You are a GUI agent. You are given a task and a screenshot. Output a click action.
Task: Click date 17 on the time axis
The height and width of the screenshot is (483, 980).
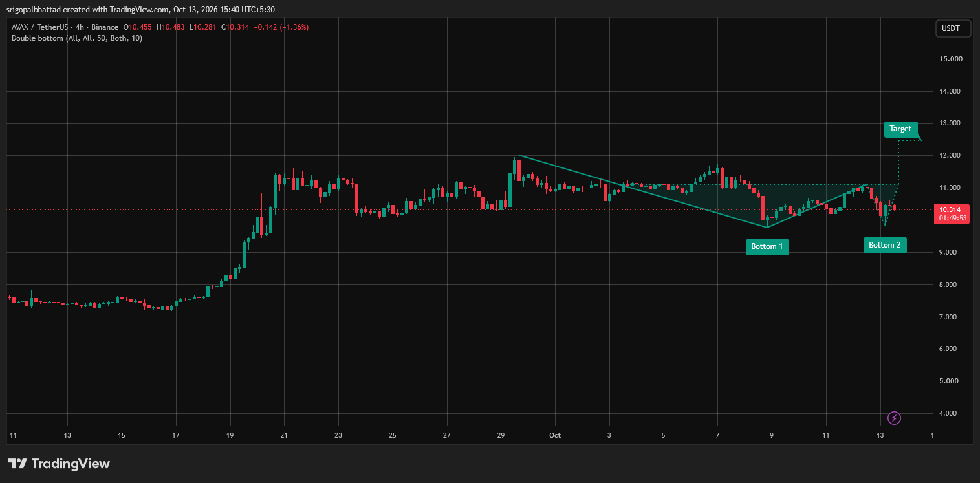[176, 435]
